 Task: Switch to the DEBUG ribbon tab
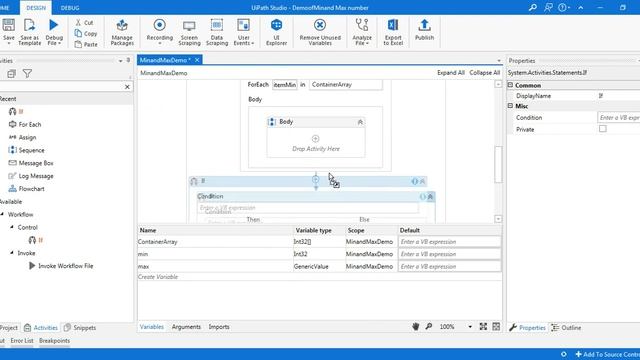[70, 8]
